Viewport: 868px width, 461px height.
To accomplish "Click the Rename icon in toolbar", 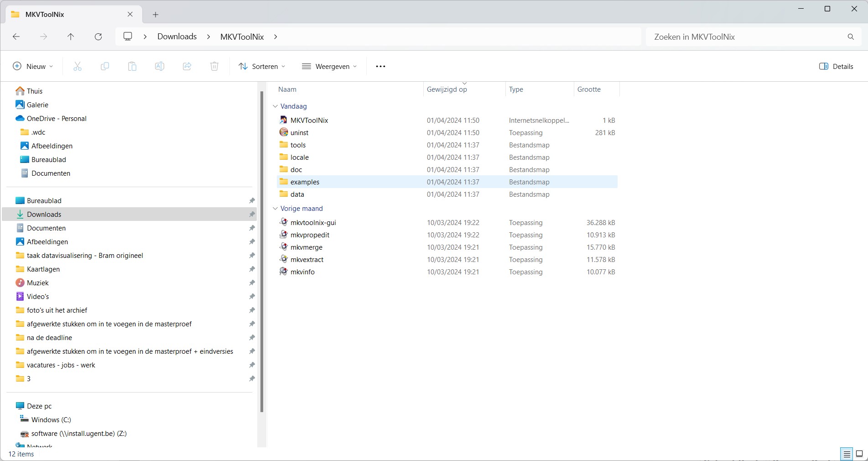I will (160, 67).
